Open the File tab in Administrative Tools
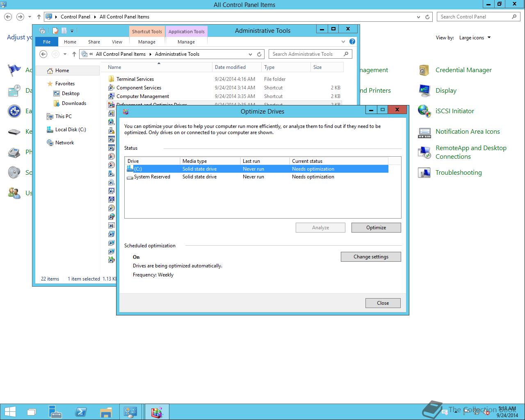Image resolution: width=525 pixels, height=420 pixels. [x=47, y=42]
